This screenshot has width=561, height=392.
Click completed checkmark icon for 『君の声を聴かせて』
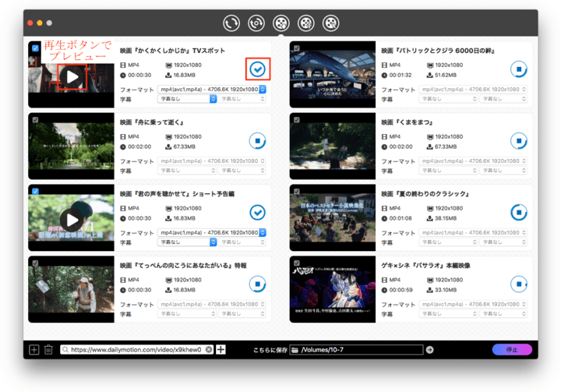(x=258, y=213)
